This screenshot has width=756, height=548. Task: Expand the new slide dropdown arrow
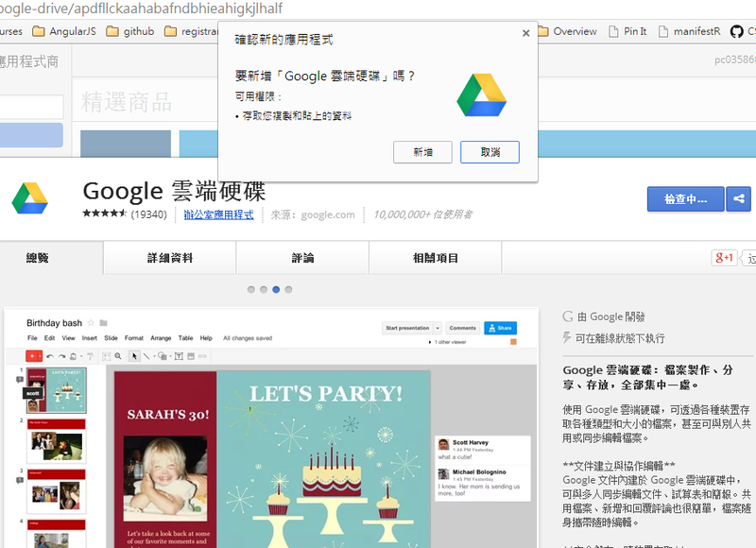tap(42, 356)
